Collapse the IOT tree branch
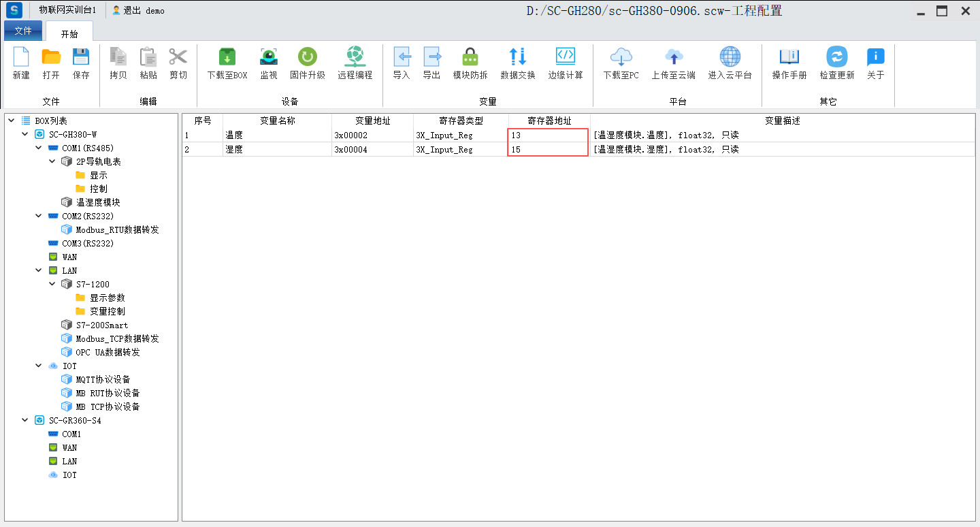This screenshot has width=980, height=527. 39,366
